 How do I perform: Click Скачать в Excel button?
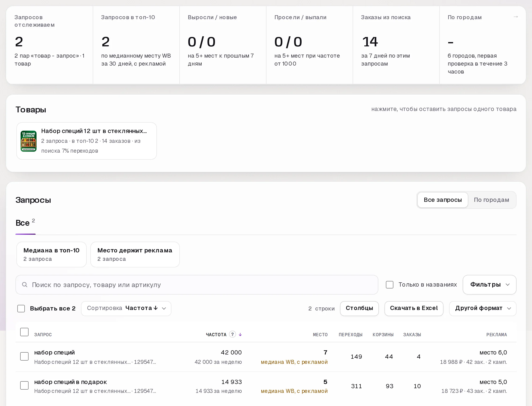414,309
